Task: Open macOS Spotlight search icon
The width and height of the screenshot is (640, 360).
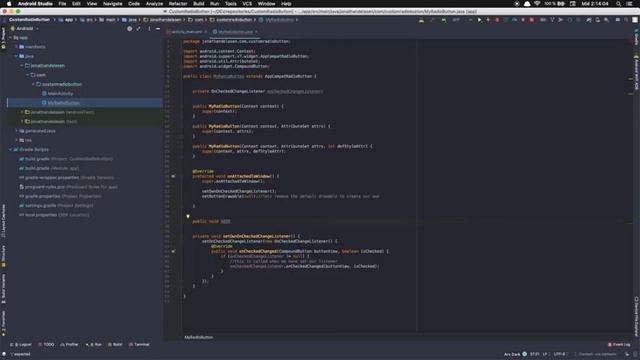Action: pyautogui.click(x=618, y=4)
